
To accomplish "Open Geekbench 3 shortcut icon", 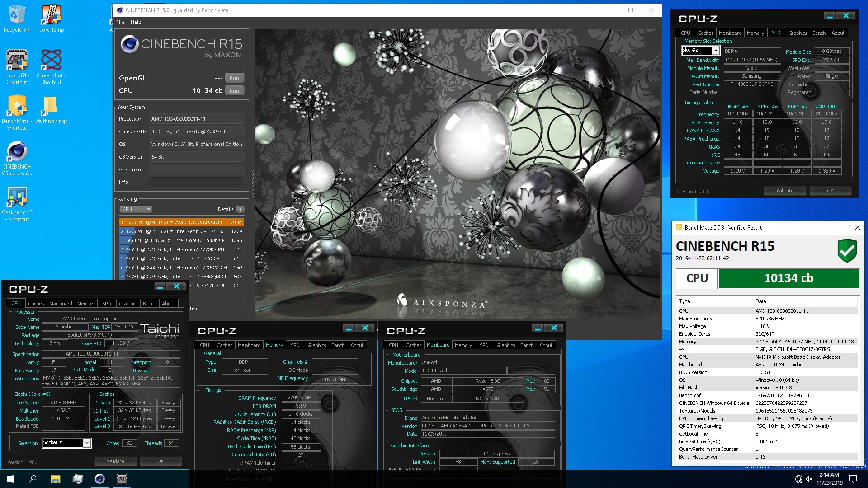I will [17, 204].
